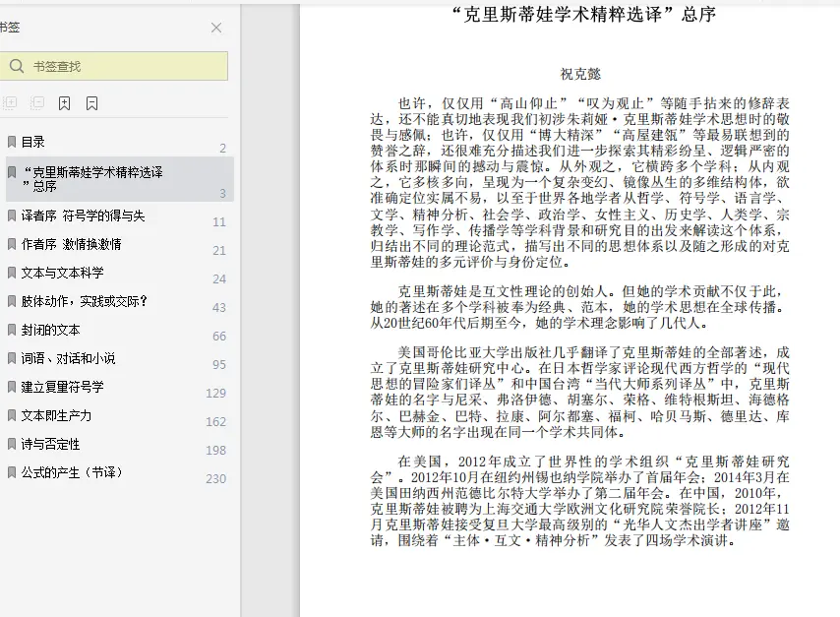Click bookmark icon beside selected 总序 entry
The width and height of the screenshot is (840, 617).
(11, 172)
